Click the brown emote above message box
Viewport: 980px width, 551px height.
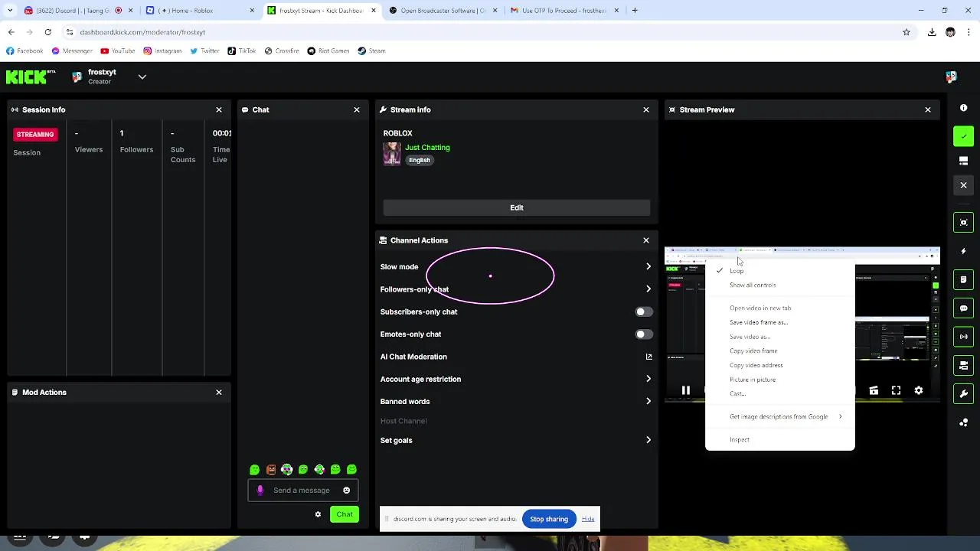click(271, 470)
